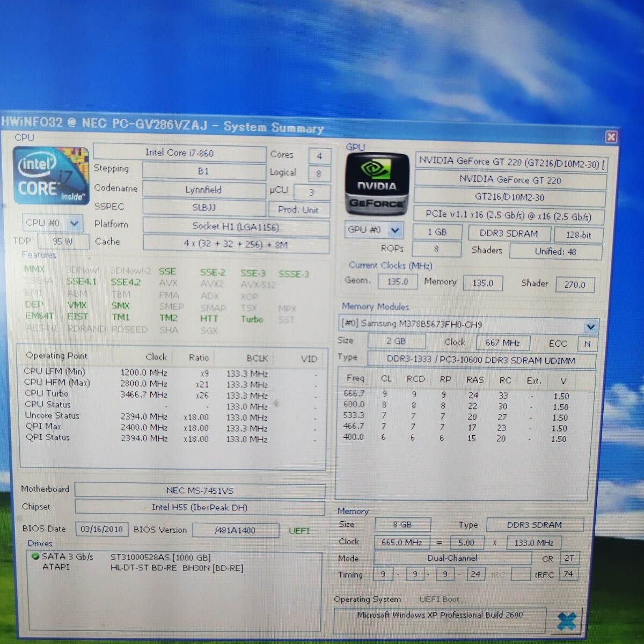Click the Lynnfield codename field
Viewport: 644px width, 644px height.
203,189
